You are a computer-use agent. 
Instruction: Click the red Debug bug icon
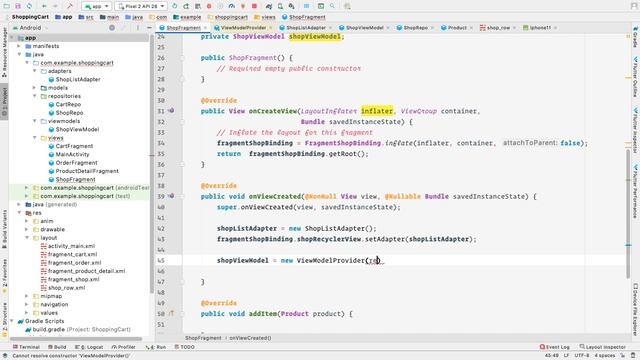(209, 6)
